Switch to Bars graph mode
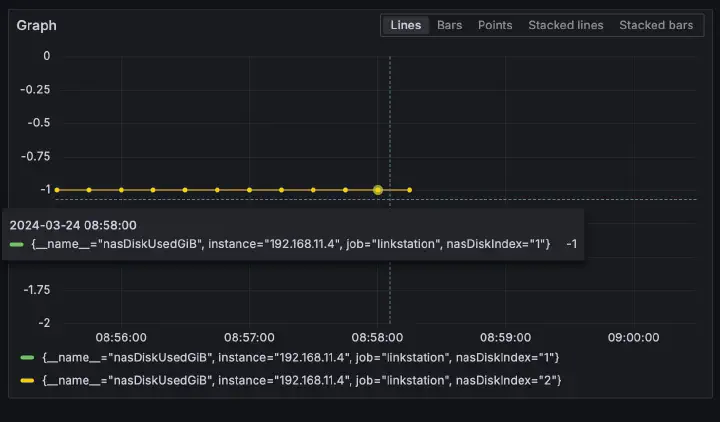Viewport: 720px width, 422px height. [x=449, y=25]
